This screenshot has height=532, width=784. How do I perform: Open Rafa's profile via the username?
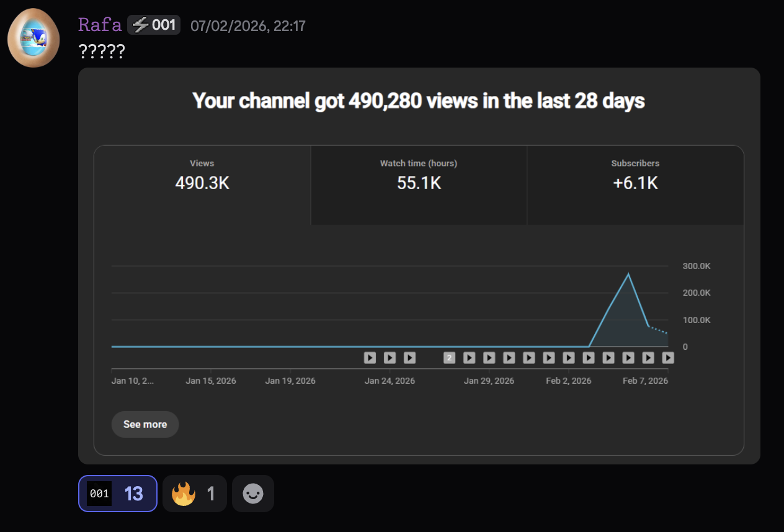pyautogui.click(x=100, y=25)
